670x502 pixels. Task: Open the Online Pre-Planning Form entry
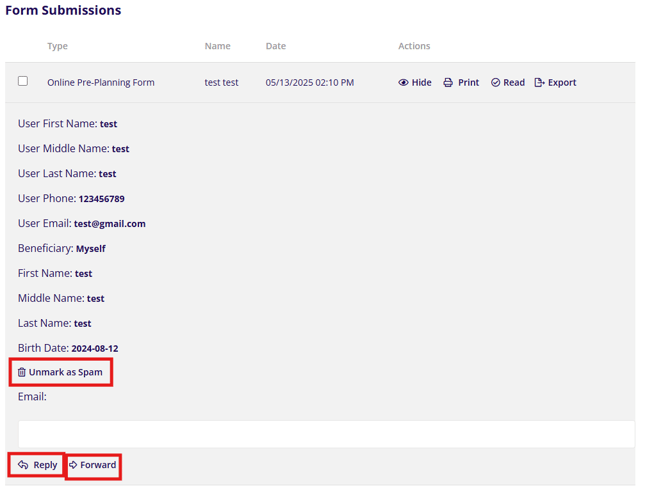coord(100,83)
